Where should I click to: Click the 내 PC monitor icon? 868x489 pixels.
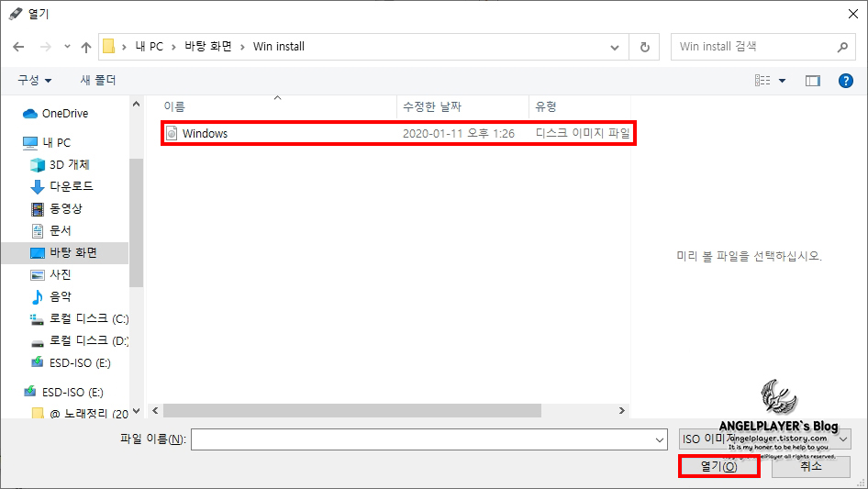30,143
